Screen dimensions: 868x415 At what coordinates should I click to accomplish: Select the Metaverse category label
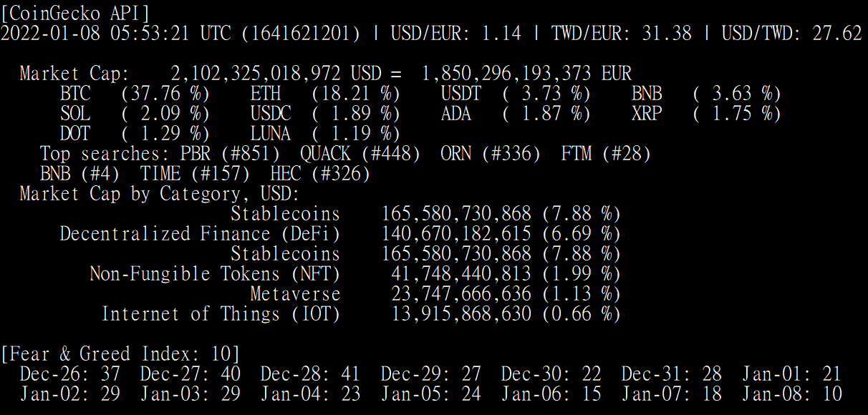click(x=295, y=293)
